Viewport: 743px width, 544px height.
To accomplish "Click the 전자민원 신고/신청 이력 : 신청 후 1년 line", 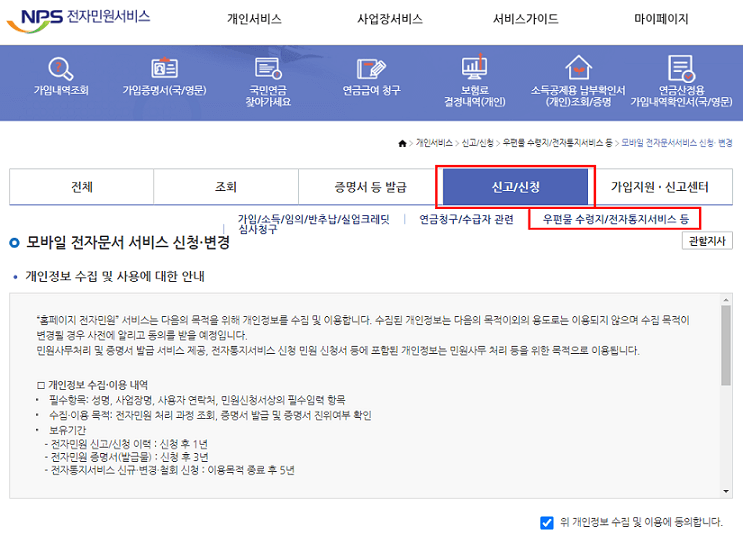I will (126, 444).
